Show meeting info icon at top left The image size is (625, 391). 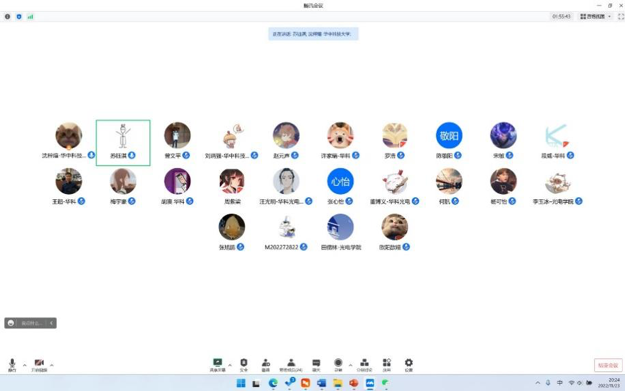7,16
